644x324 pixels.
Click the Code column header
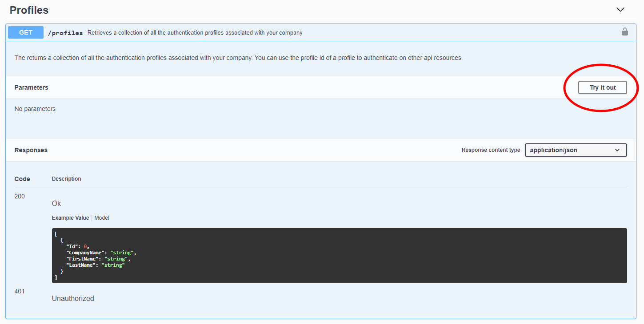pos(22,179)
